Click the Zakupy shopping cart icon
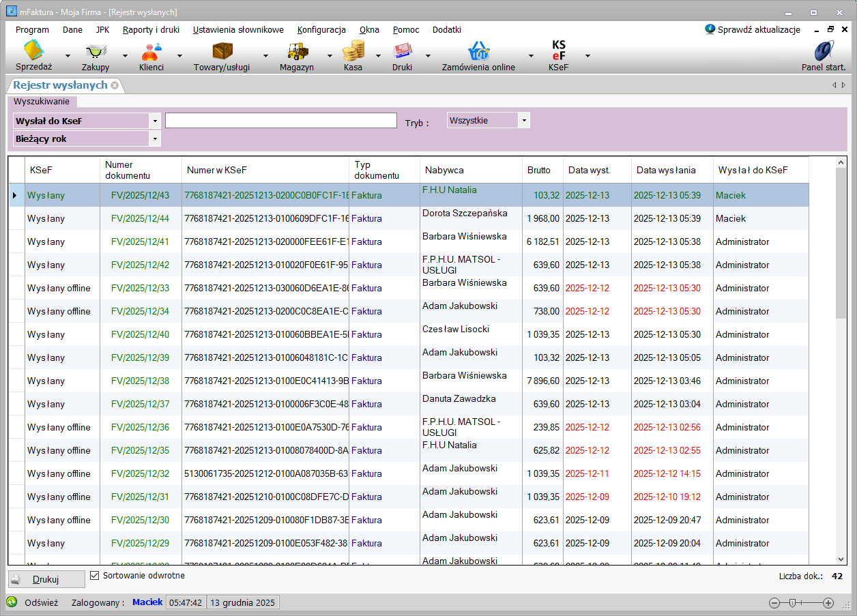 pos(96,51)
